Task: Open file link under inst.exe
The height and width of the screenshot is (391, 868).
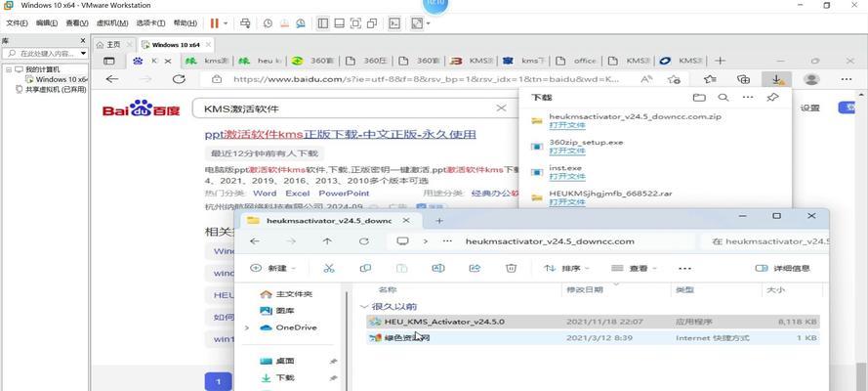Action: pyautogui.click(x=567, y=177)
